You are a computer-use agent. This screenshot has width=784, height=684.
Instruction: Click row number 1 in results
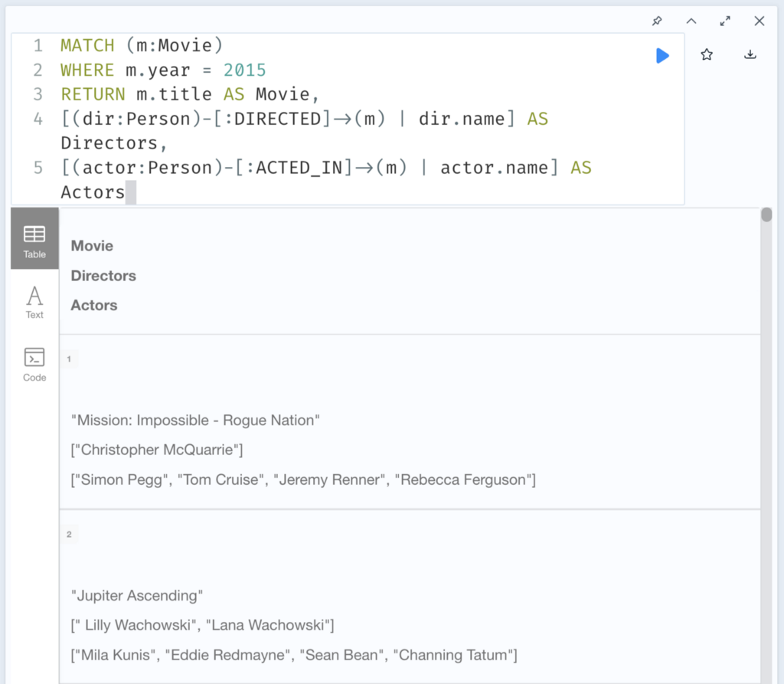[69, 358]
